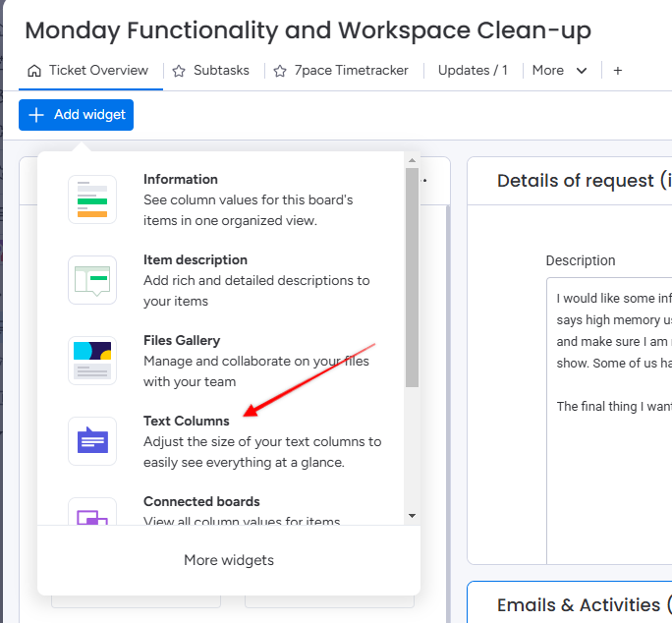
Task: Click 'Add rich and detailed descriptions to' text
Action: click(256, 280)
